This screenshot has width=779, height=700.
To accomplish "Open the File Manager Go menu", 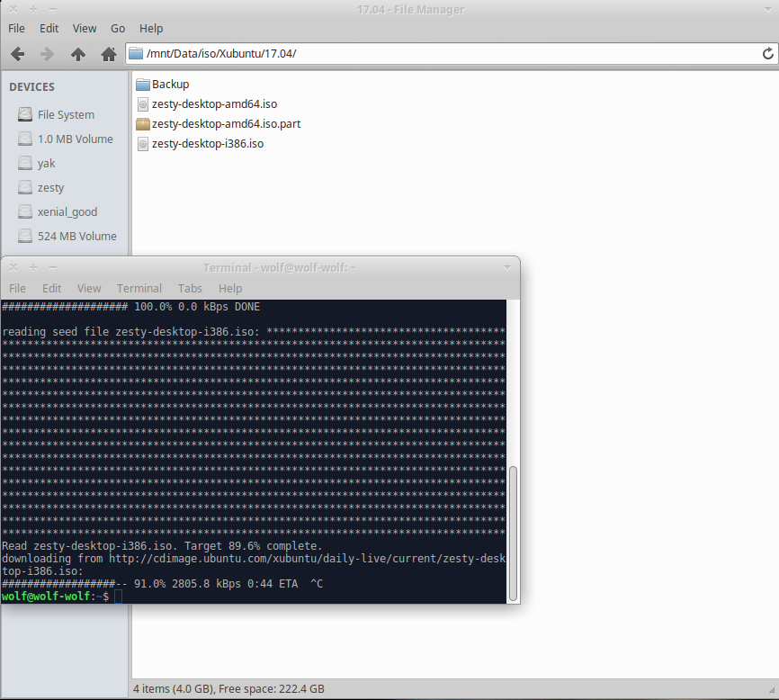I will click(118, 29).
